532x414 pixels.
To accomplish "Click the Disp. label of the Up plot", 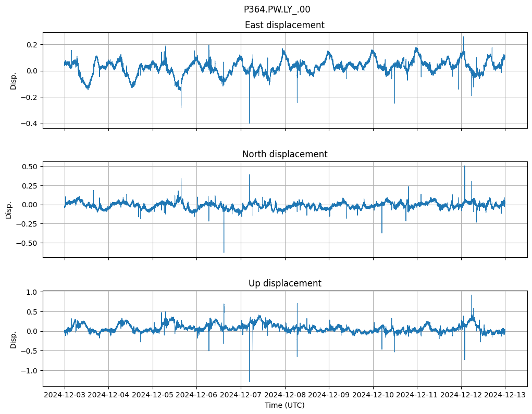I will tap(14, 339).
